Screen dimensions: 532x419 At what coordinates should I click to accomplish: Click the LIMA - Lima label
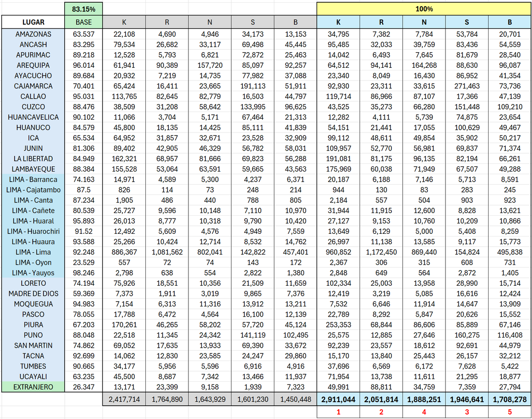[33, 252]
